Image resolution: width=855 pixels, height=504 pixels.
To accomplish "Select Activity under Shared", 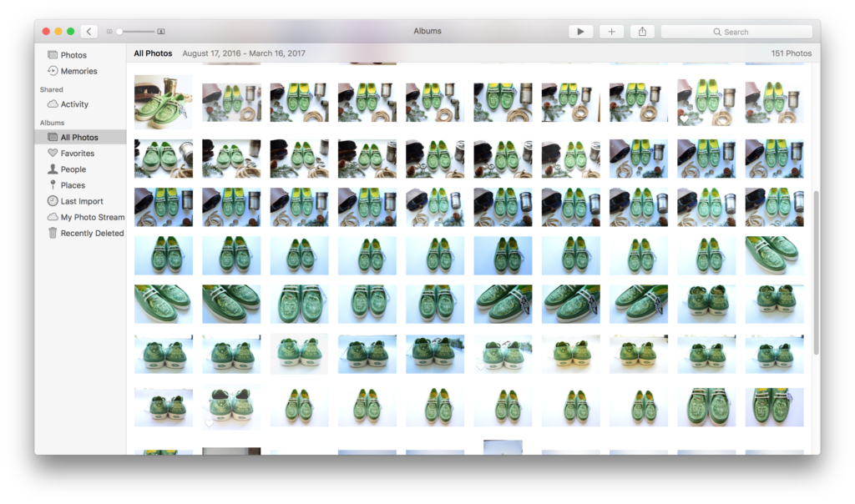I will click(74, 104).
